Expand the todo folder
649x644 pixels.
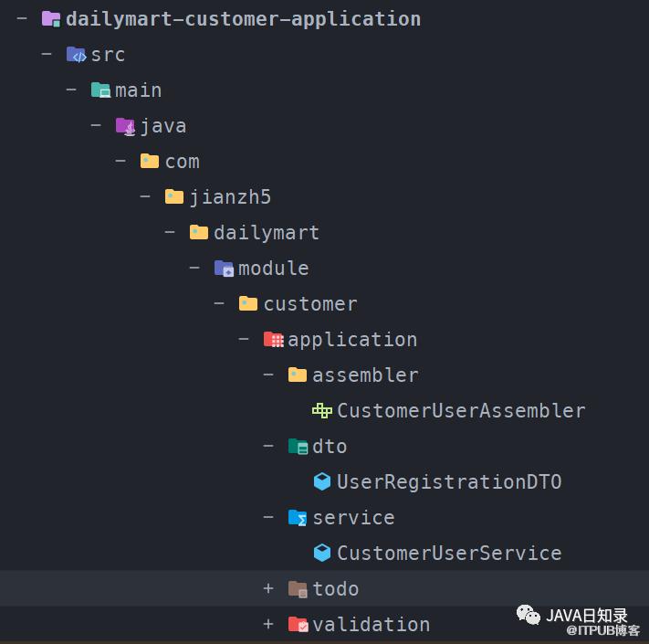click(268, 588)
